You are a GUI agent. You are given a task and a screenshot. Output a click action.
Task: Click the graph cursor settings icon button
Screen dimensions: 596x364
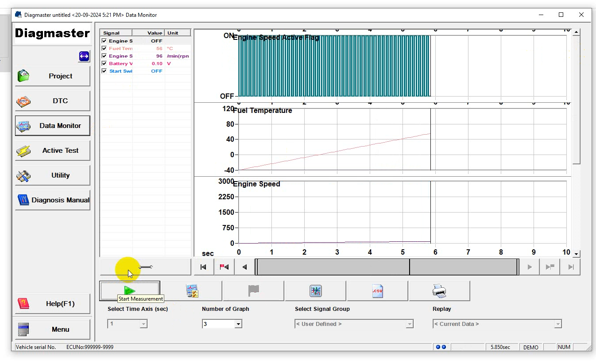tap(315, 291)
